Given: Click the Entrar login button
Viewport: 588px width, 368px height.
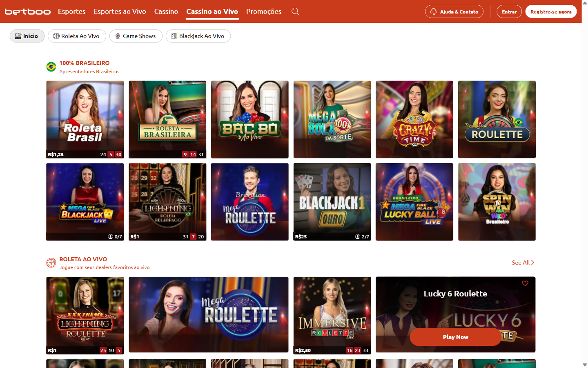Looking at the screenshot, I should (x=509, y=11).
